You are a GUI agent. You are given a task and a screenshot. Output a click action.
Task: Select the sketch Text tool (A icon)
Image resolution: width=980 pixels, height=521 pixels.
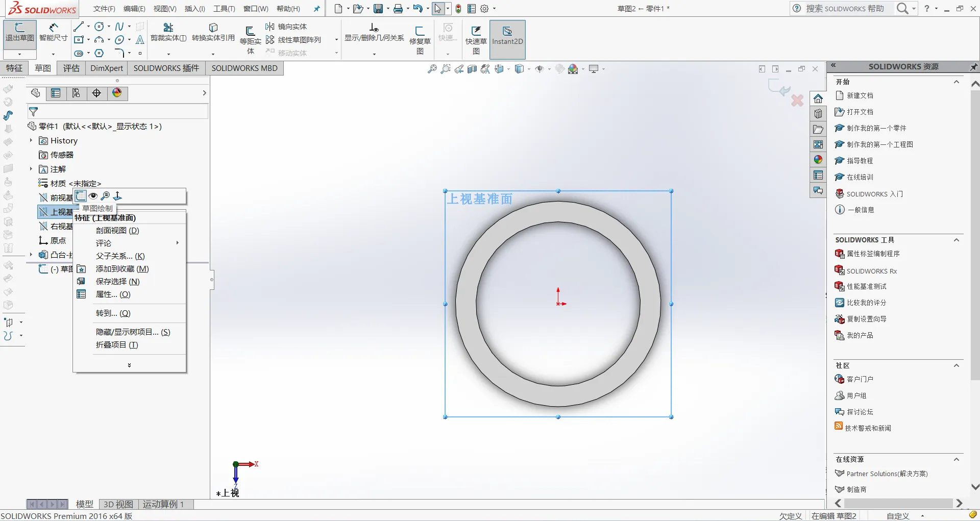(x=140, y=40)
